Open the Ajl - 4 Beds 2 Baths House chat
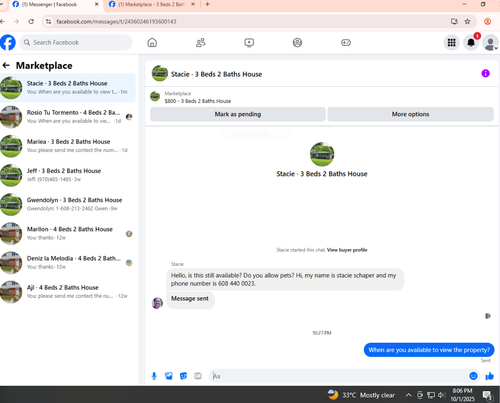Viewport: 500px width, 403px height. 68,292
